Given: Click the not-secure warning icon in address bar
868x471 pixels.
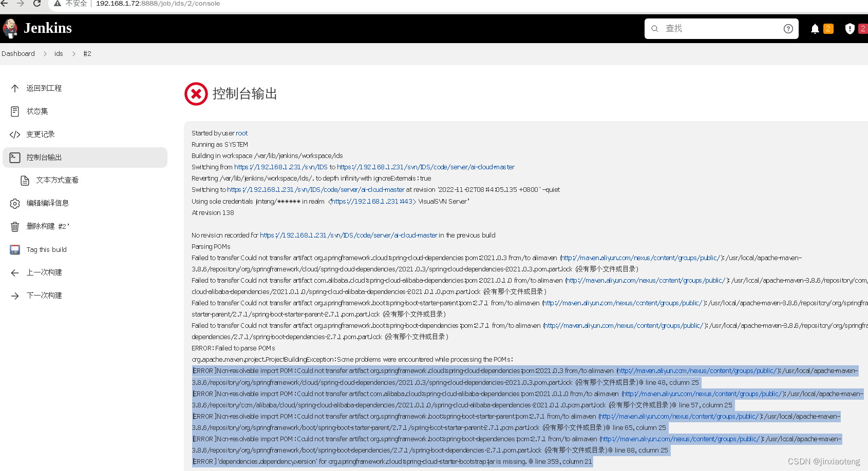Looking at the screenshot, I should (x=58, y=4).
